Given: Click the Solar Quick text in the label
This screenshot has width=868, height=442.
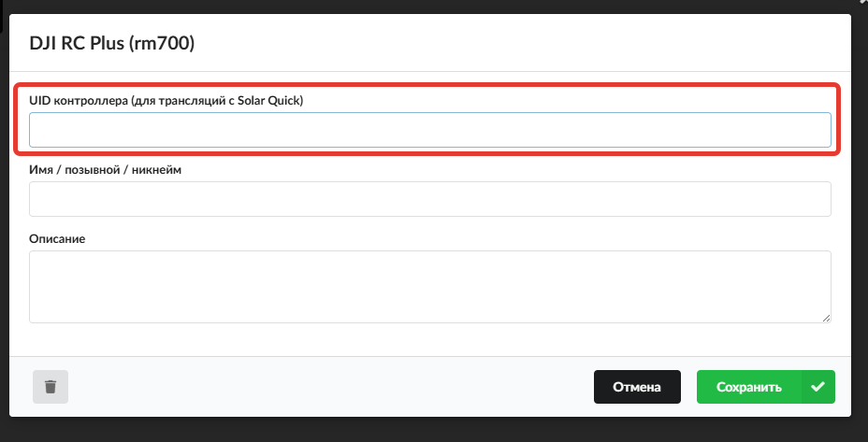Looking at the screenshot, I should [x=277, y=100].
